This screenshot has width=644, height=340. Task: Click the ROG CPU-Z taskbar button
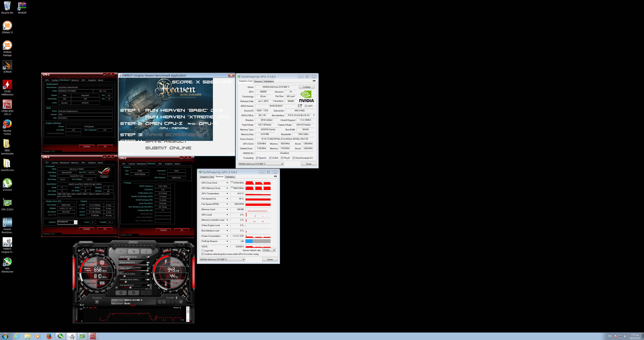[93, 336]
